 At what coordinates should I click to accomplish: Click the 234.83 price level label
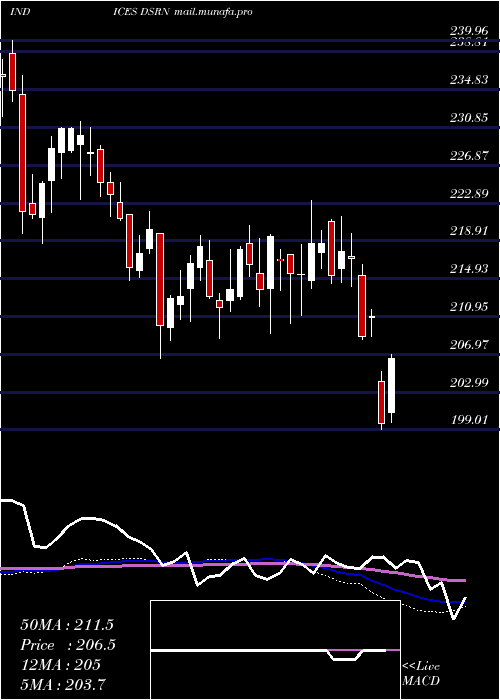469,80
